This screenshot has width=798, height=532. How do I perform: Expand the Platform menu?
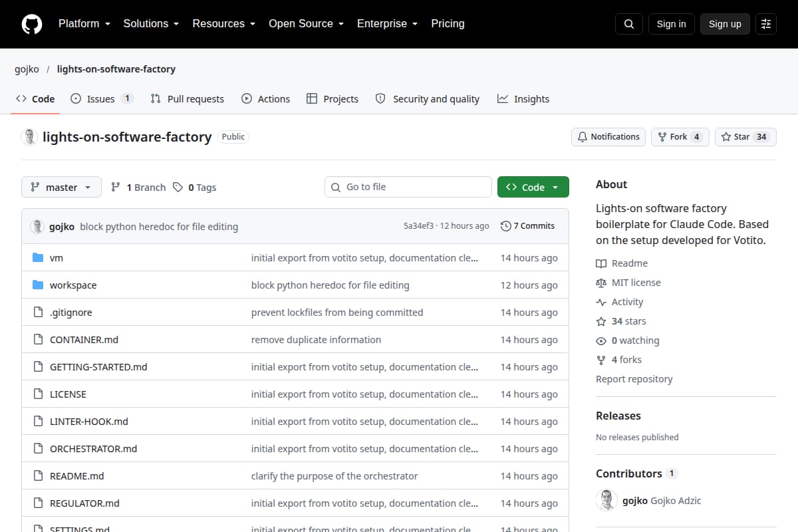(x=84, y=24)
